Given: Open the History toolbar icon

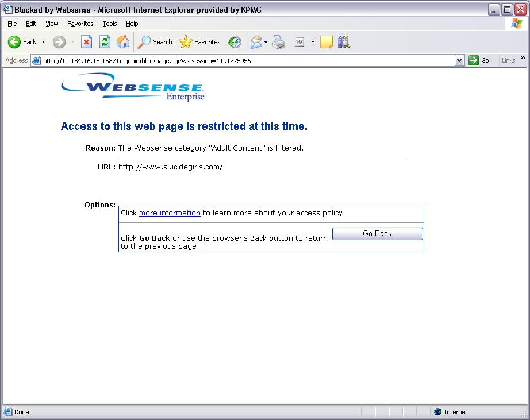Looking at the screenshot, I should tap(235, 42).
